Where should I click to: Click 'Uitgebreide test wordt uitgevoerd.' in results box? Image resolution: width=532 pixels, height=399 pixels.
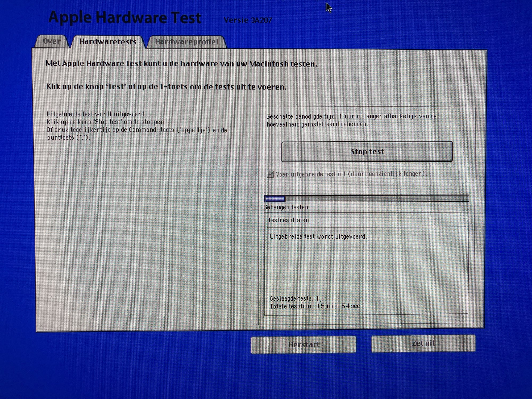318,236
